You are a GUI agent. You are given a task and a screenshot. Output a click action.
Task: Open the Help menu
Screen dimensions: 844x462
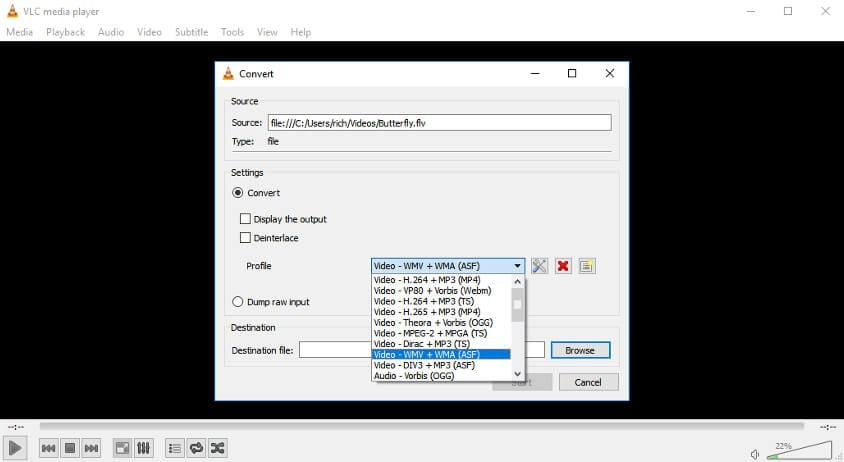tap(300, 32)
